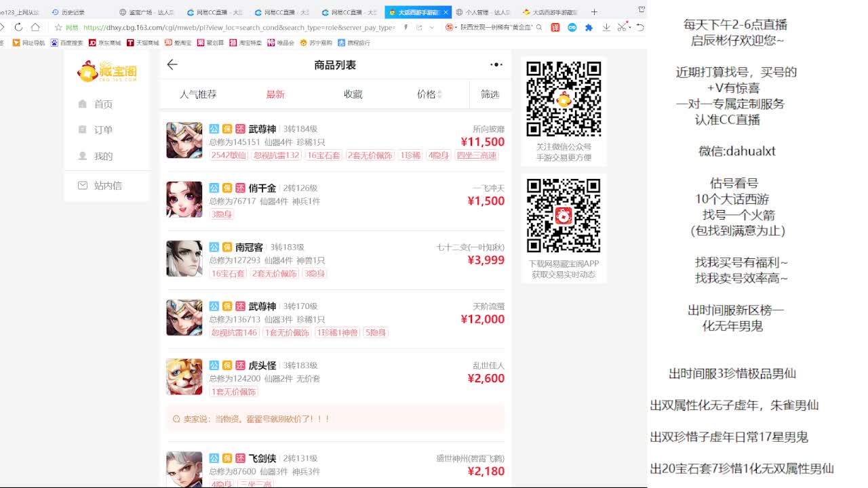Image resolution: width=868 pixels, height=488 pixels.
Task: Open the 京东商城 bookmark
Action: (104, 43)
